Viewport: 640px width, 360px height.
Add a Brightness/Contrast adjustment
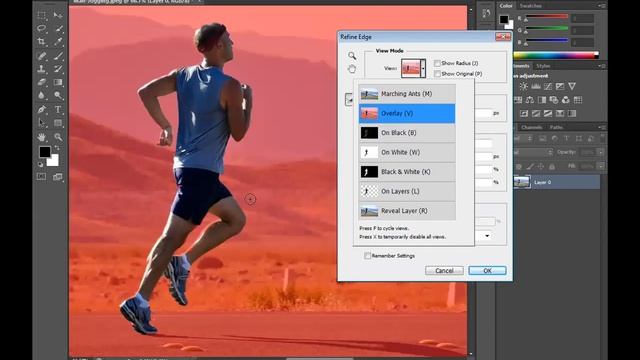pyautogui.click(x=523, y=86)
